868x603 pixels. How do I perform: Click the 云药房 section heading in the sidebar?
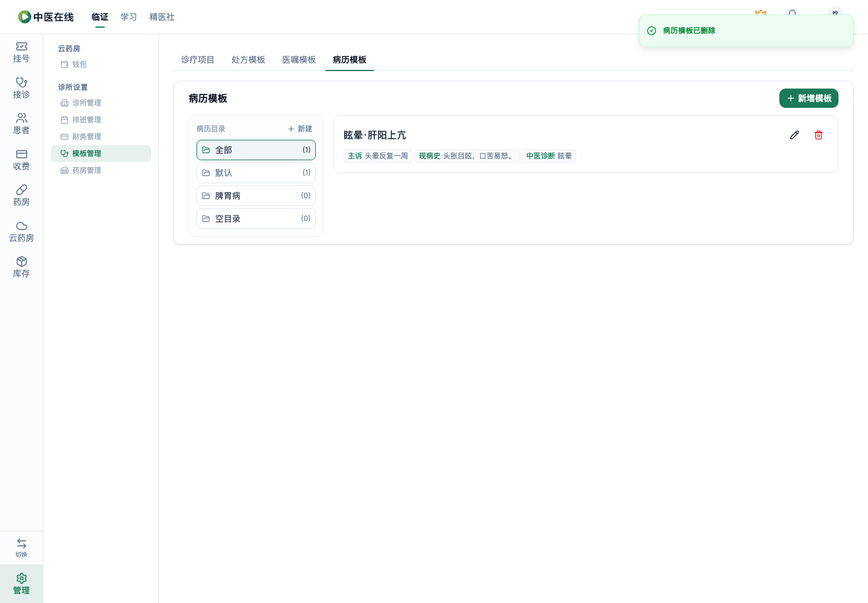tap(69, 49)
